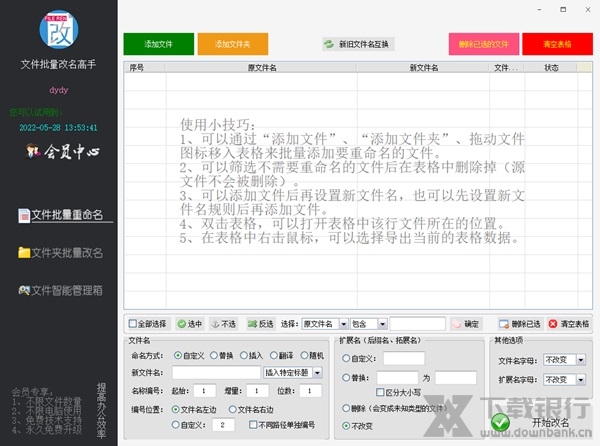The width and height of the screenshot is (600, 446).
Task: Click the red 清空表格 button at top
Action: point(557,44)
